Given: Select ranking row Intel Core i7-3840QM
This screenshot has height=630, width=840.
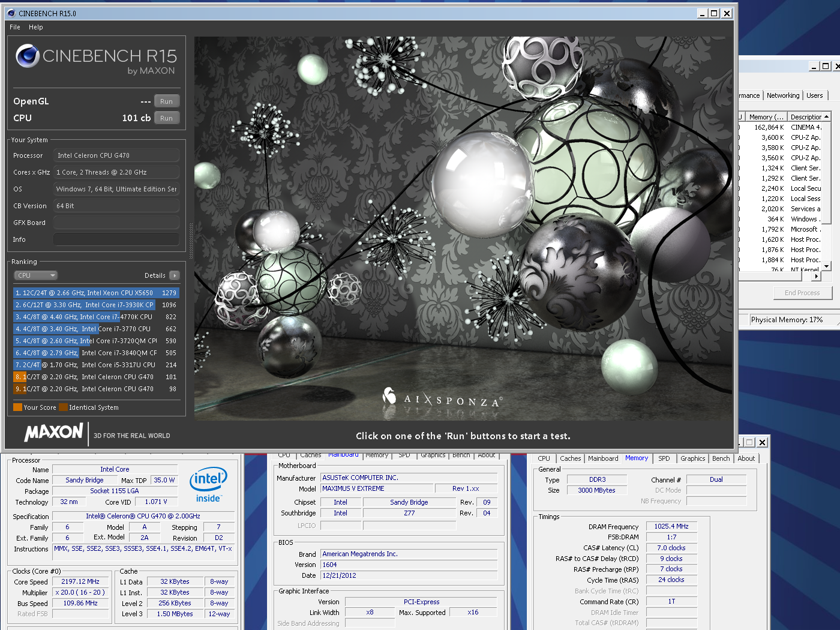Looking at the screenshot, I should click(96, 353).
